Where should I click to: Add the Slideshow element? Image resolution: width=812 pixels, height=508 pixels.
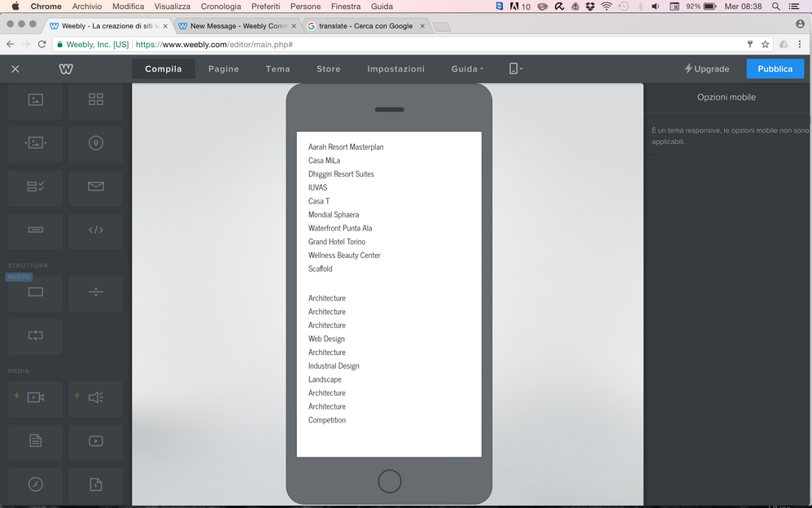(35, 143)
